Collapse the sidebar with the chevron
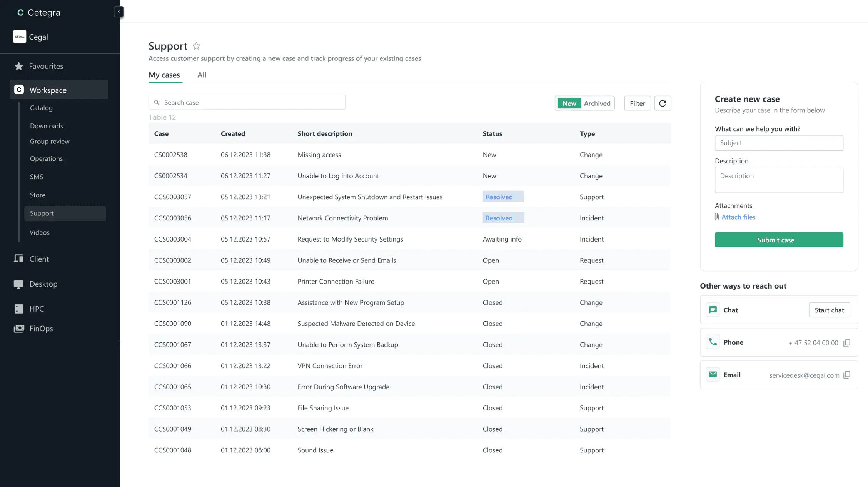The width and height of the screenshot is (868, 487). click(x=119, y=12)
